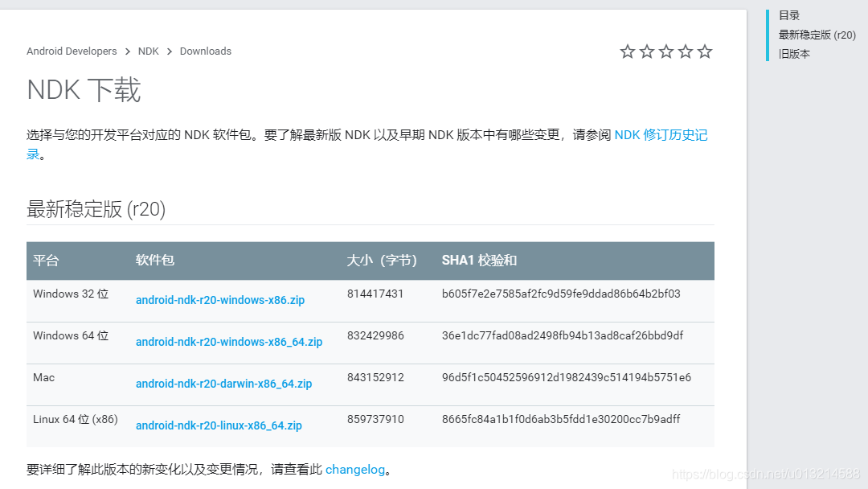Click chevron after NDK breadcrumb
868x489 pixels.
coord(170,51)
